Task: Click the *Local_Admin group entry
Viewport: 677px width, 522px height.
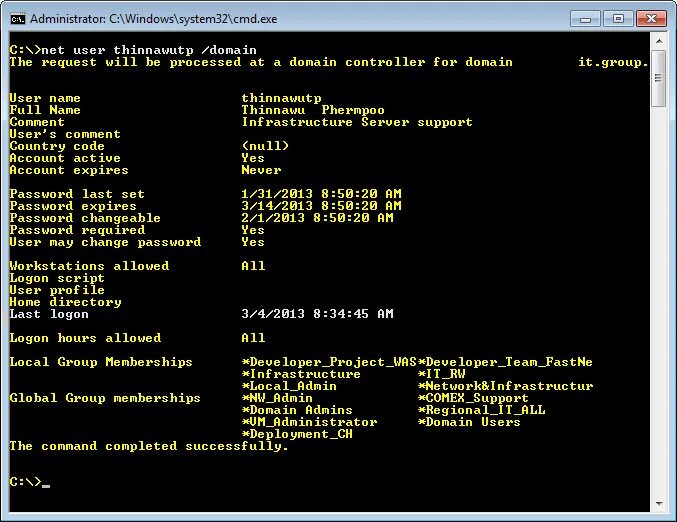Action: (289, 386)
